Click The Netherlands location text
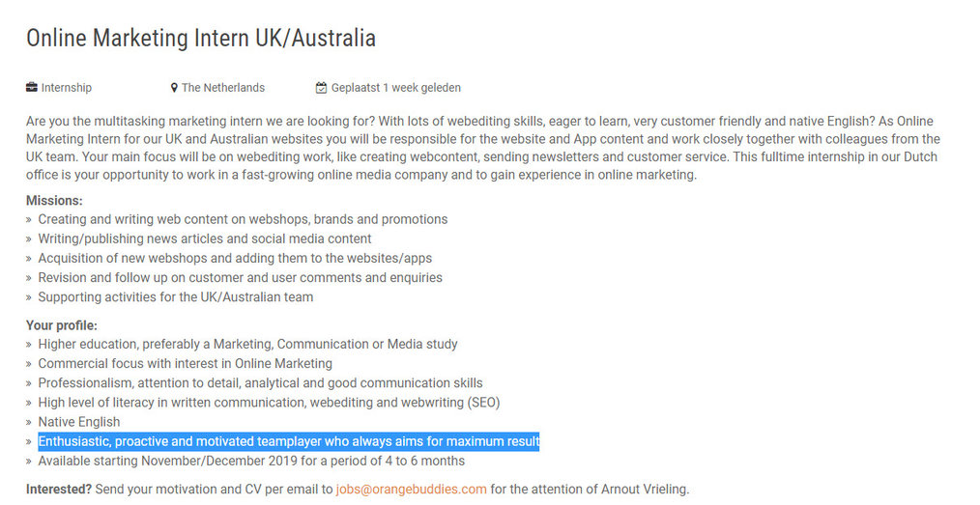 pos(223,88)
